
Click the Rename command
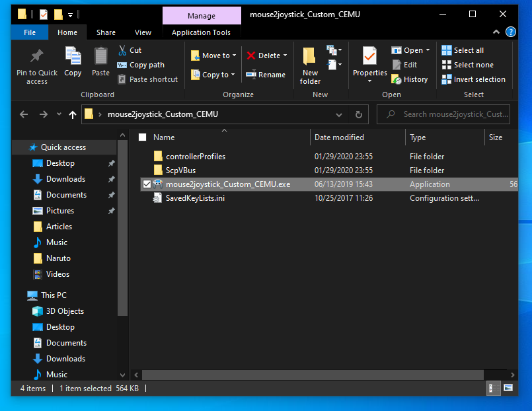point(266,75)
